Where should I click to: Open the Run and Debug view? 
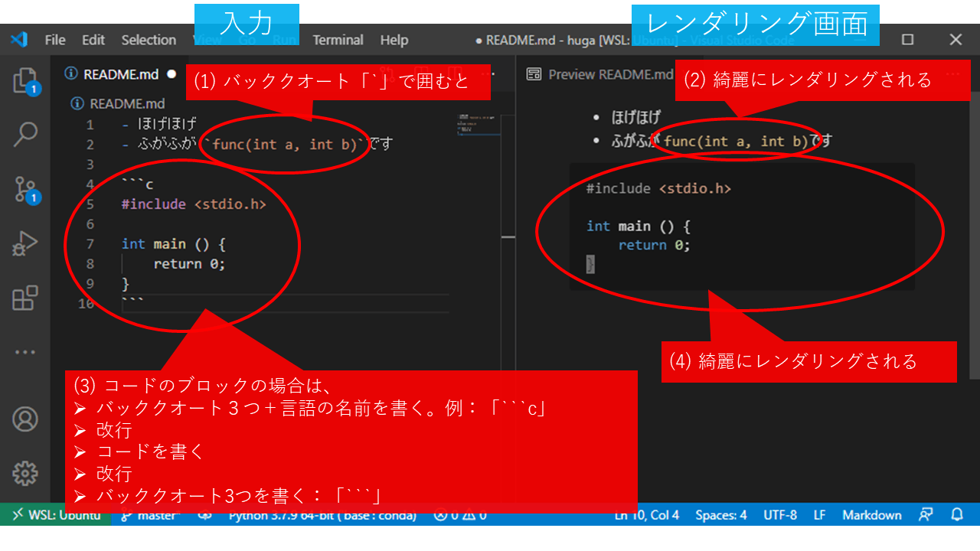coord(25,243)
